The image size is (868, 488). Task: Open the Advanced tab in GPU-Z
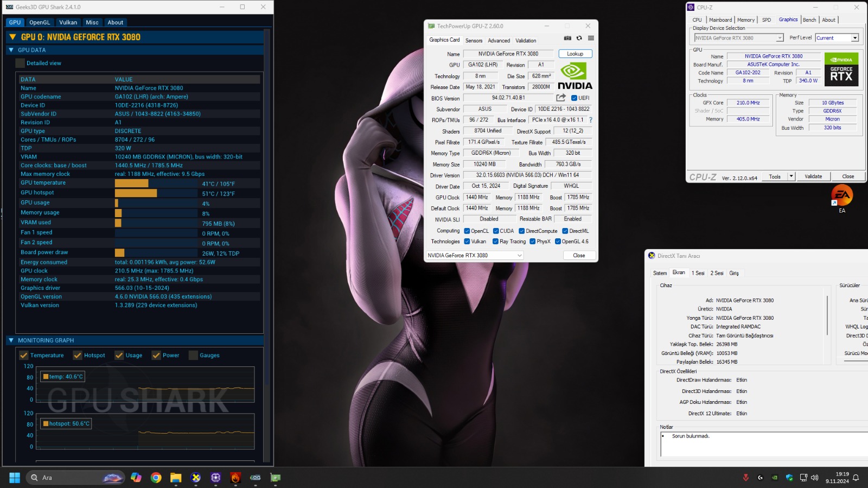tap(499, 41)
